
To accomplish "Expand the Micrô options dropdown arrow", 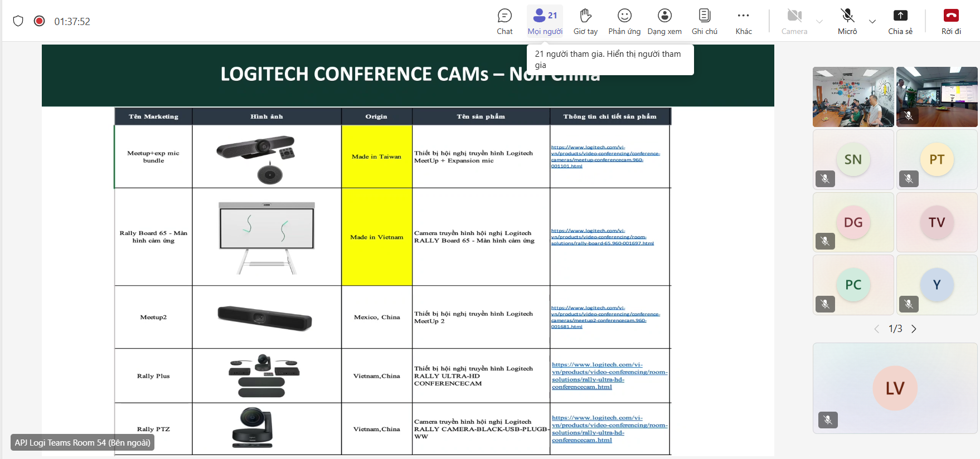I will coord(872,22).
